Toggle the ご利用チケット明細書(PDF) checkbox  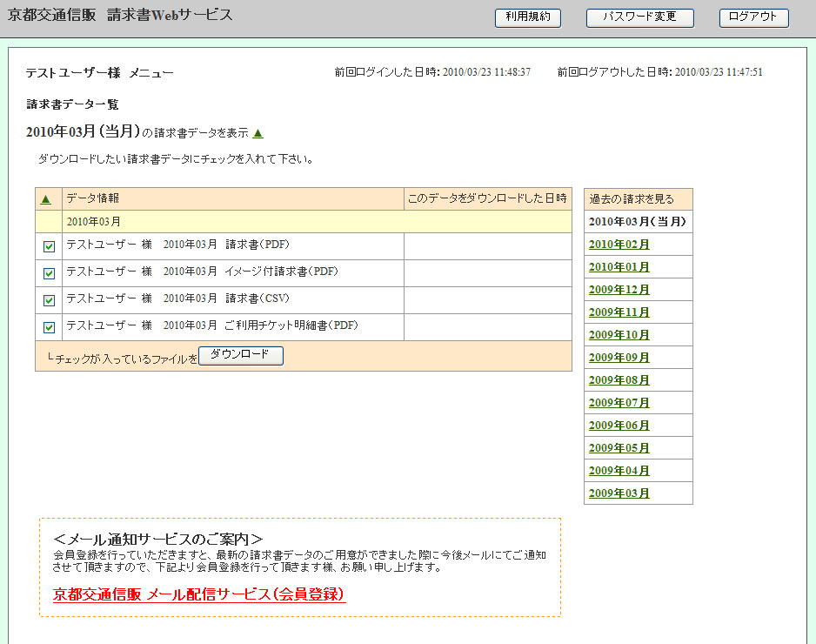49,327
